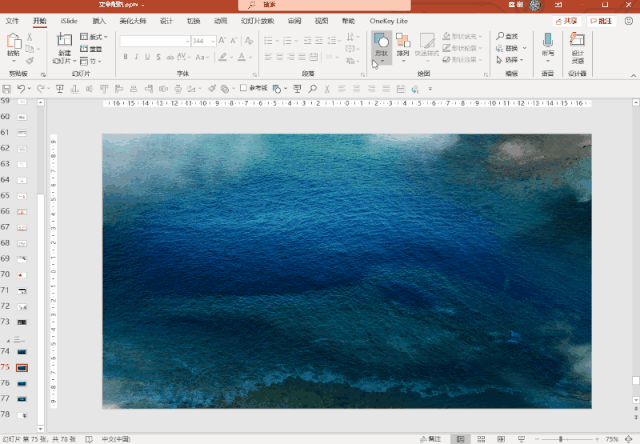
Task: Open Change Case Aa dropdown
Action: click(x=202, y=57)
